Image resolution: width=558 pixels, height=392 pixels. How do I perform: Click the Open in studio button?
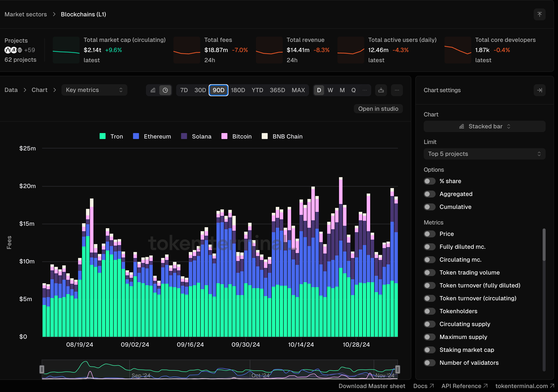coord(378,109)
